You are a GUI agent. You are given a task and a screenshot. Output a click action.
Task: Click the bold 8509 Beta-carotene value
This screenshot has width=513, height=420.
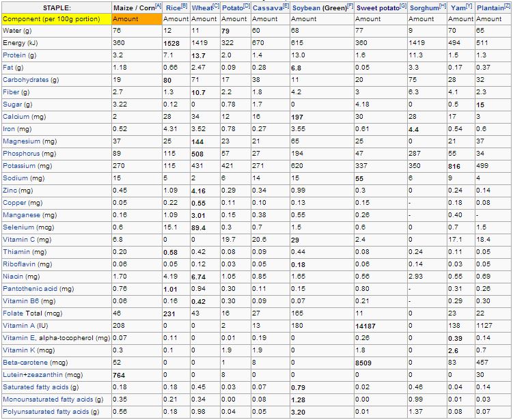363,363
